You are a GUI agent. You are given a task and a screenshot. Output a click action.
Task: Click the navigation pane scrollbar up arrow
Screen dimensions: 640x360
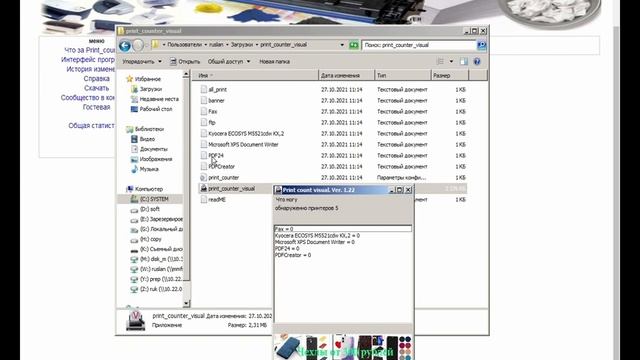click(x=187, y=74)
